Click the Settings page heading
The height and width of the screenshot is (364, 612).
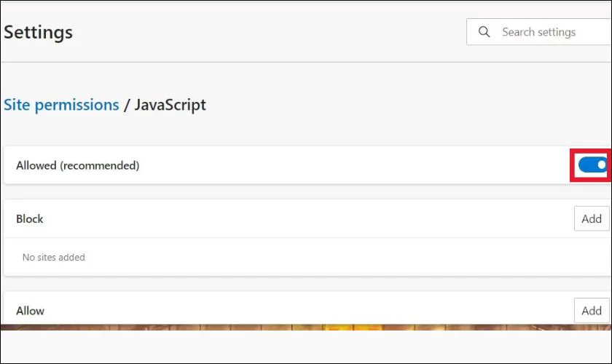[x=38, y=32]
